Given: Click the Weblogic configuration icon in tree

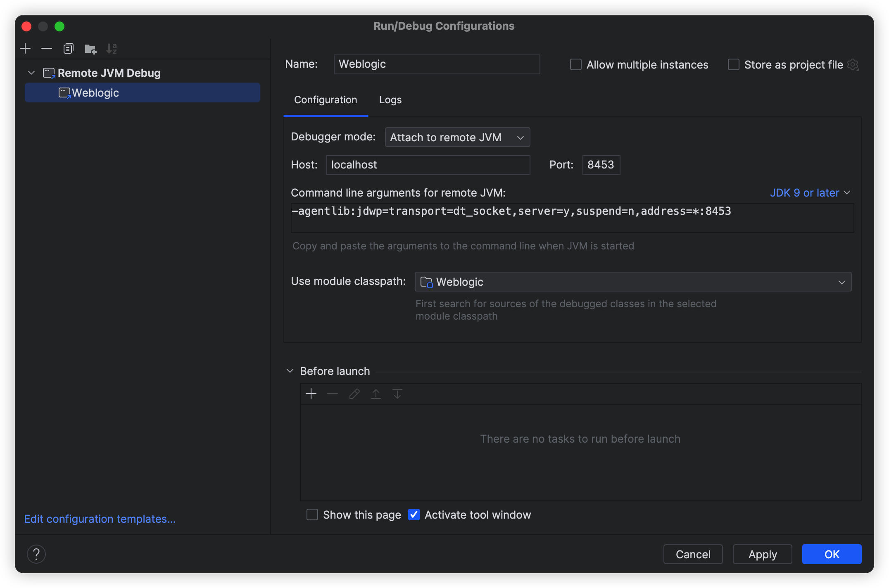Looking at the screenshot, I should click(x=64, y=93).
